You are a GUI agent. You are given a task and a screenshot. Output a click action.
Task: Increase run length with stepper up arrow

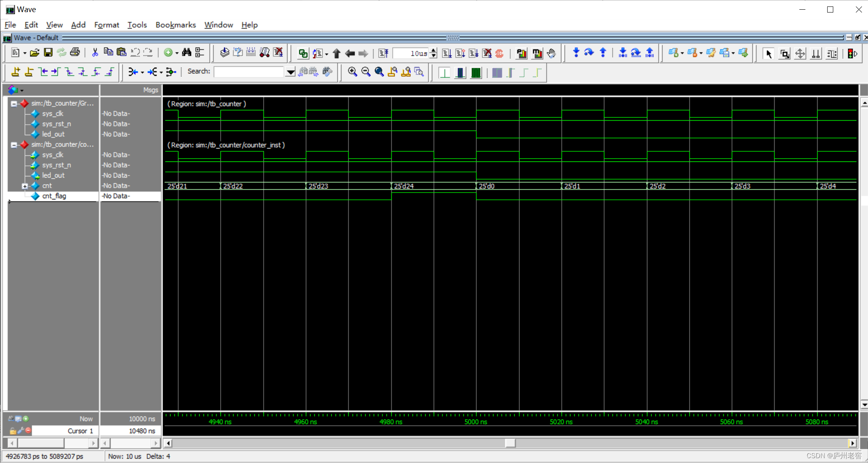click(x=433, y=50)
